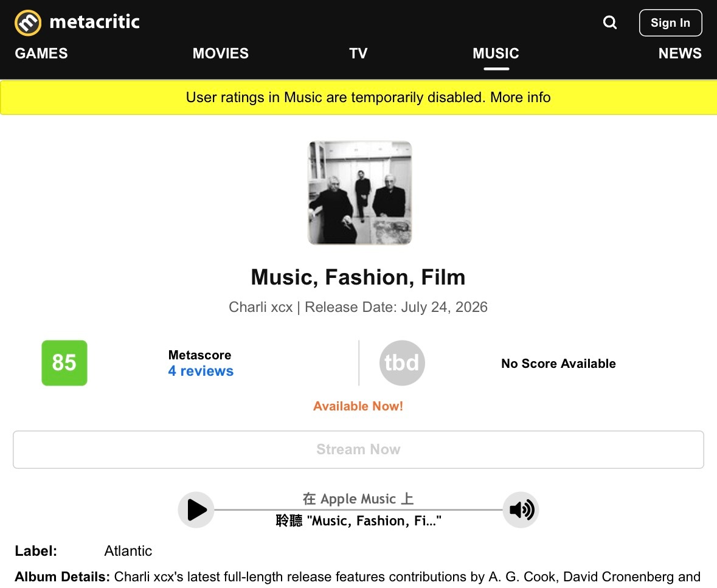This screenshot has width=717, height=588.
Task: Open the 4 reviews link
Action: coord(201,371)
